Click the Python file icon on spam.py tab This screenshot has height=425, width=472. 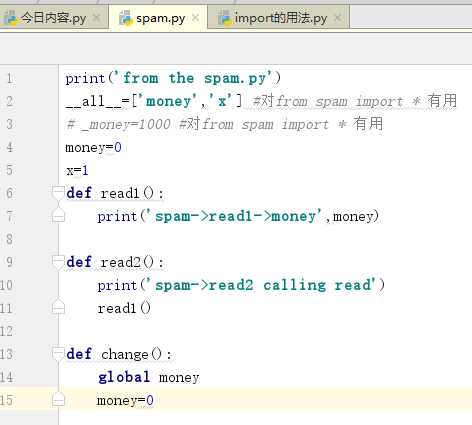[x=126, y=18]
